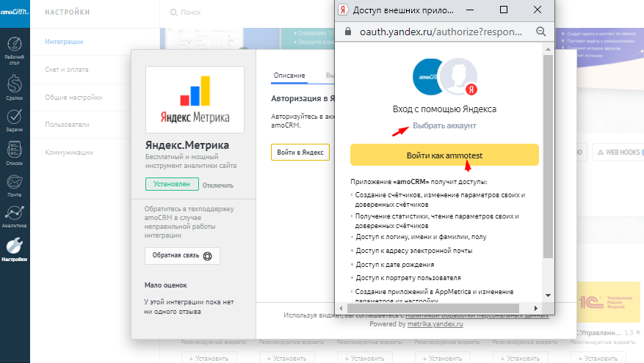Click the zoom magnifier icon in address bar
The height and width of the screenshot is (363, 644).
pos(541,32)
